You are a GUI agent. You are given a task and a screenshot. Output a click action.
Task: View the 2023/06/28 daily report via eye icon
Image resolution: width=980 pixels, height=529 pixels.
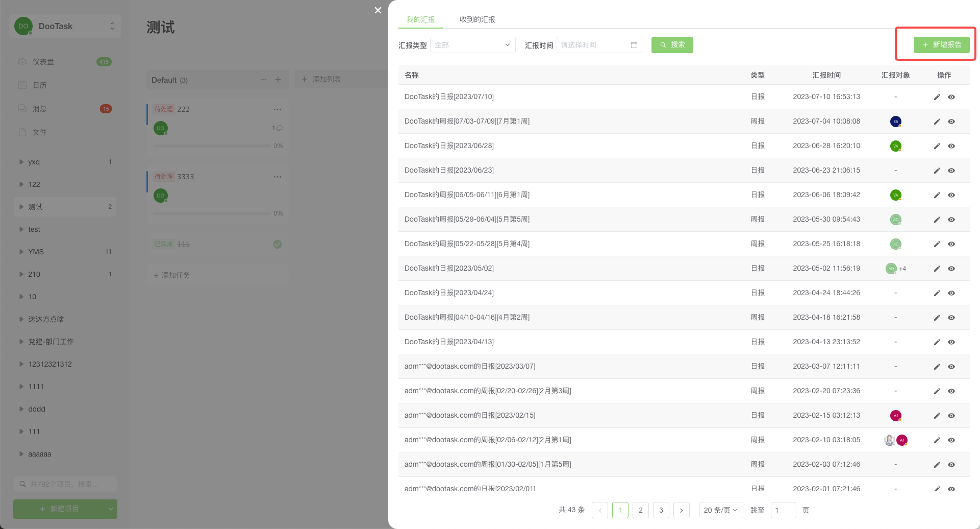951,146
